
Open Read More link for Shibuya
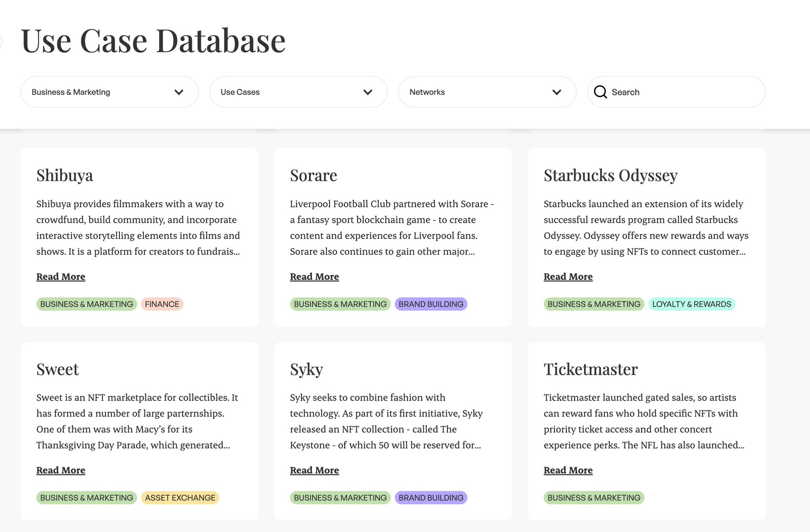point(61,276)
